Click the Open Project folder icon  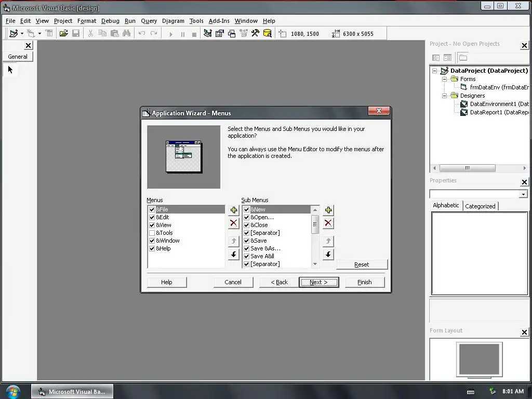(x=63, y=33)
